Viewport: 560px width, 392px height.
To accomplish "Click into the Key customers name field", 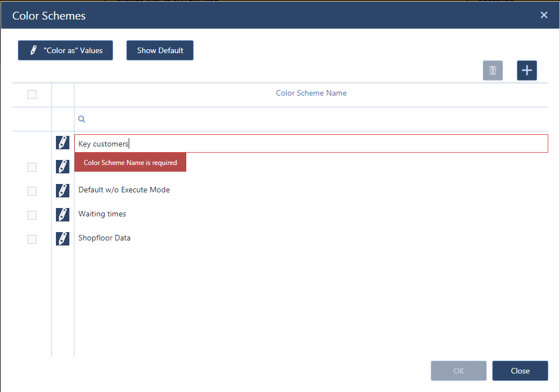I will [310, 144].
